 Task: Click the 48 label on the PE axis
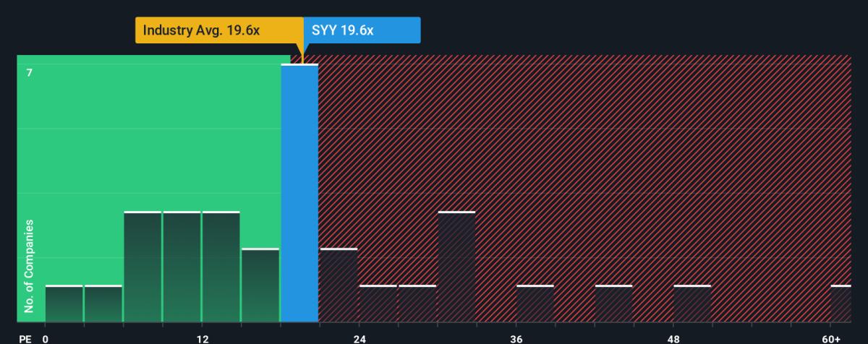[673, 337]
